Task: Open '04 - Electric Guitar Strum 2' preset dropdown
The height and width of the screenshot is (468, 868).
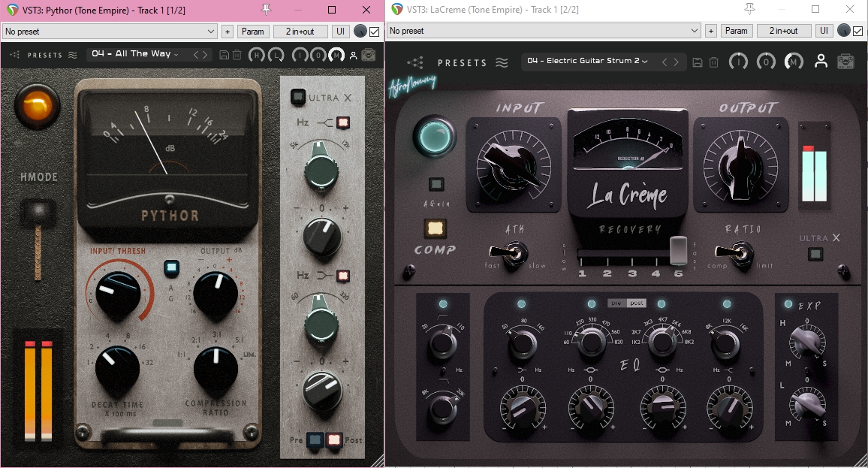Action: coord(587,61)
